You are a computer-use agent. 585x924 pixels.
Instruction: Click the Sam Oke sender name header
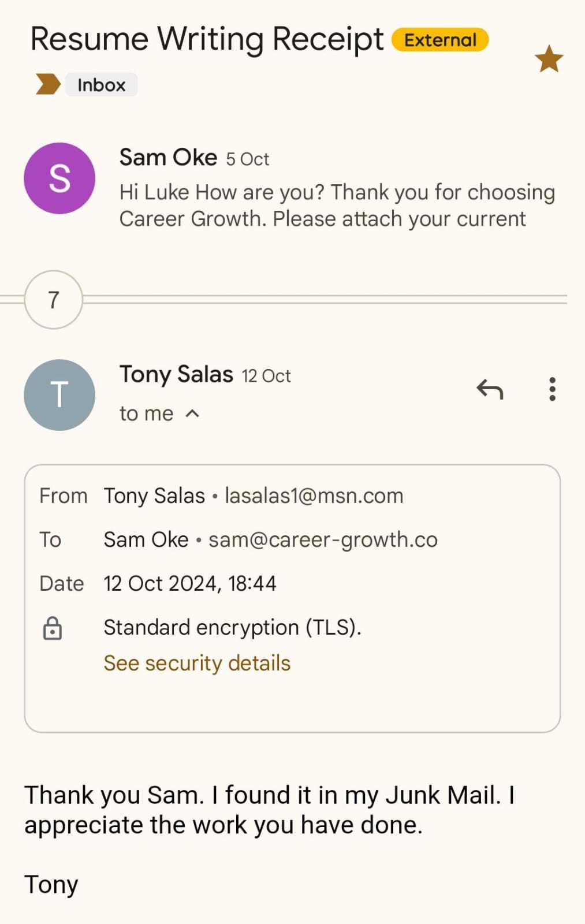click(168, 157)
